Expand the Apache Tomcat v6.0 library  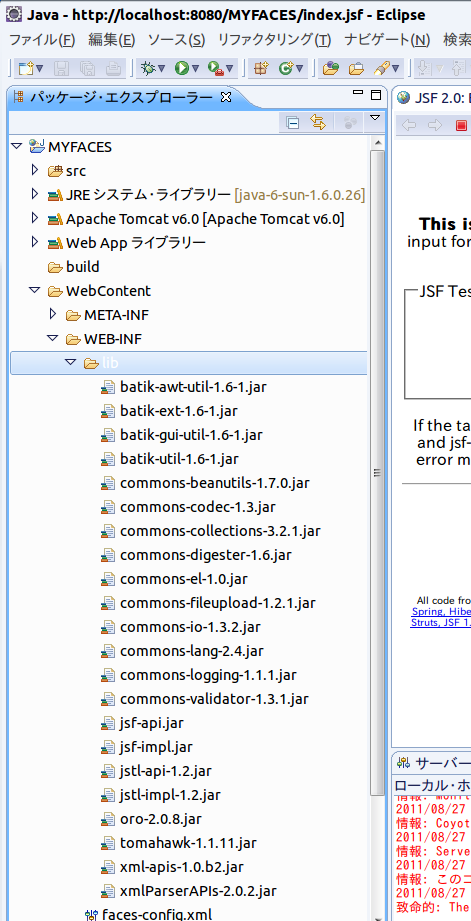click(35, 219)
